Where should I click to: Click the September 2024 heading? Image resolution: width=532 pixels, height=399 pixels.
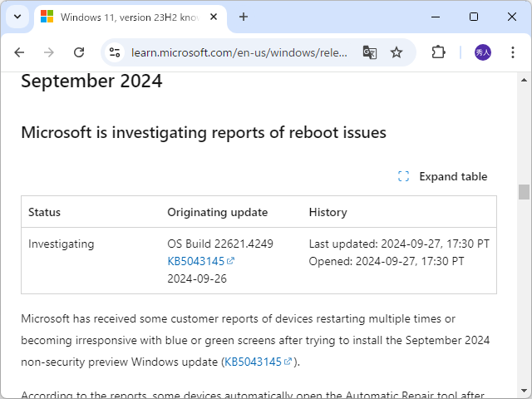coord(91,81)
